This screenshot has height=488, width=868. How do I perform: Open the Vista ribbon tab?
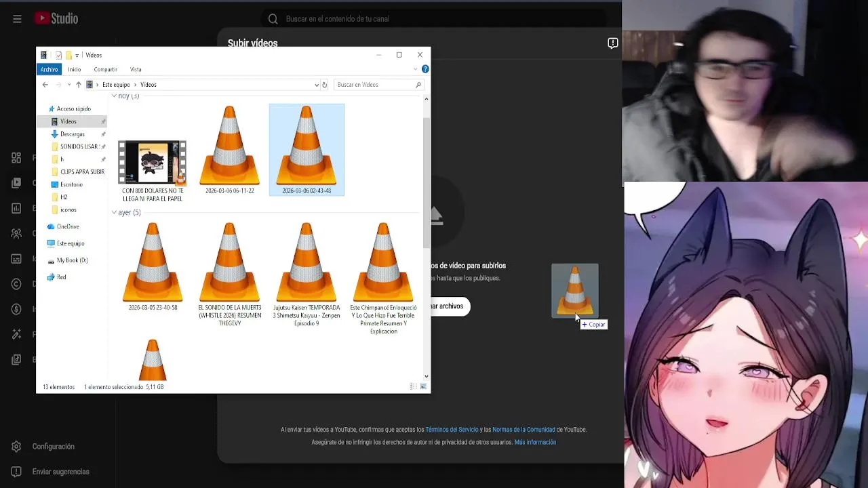pyautogui.click(x=136, y=69)
